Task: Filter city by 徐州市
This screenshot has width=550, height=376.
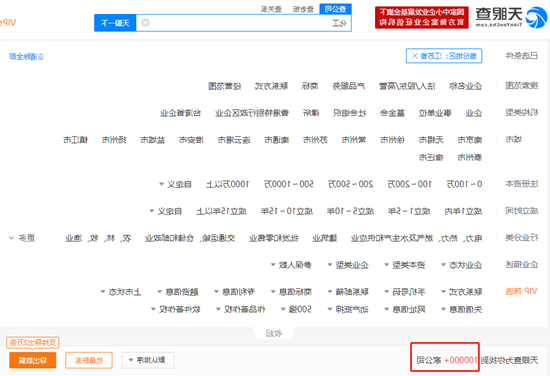Action: pos(392,140)
